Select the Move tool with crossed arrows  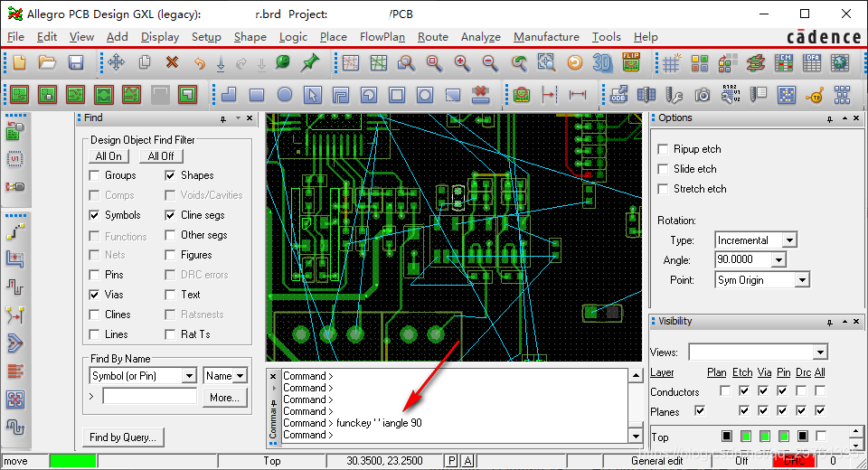pyautogui.click(x=117, y=63)
